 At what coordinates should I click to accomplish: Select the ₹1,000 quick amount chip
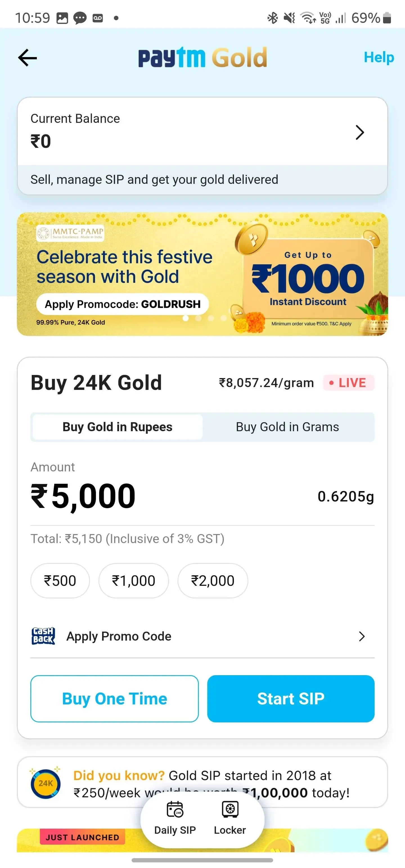coord(134,580)
